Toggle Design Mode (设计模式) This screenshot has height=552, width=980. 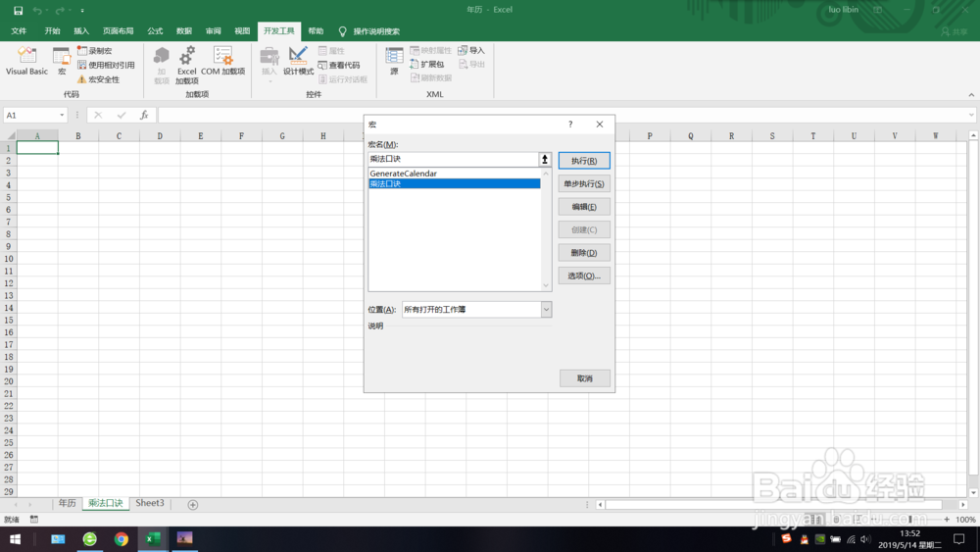[x=298, y=61]
